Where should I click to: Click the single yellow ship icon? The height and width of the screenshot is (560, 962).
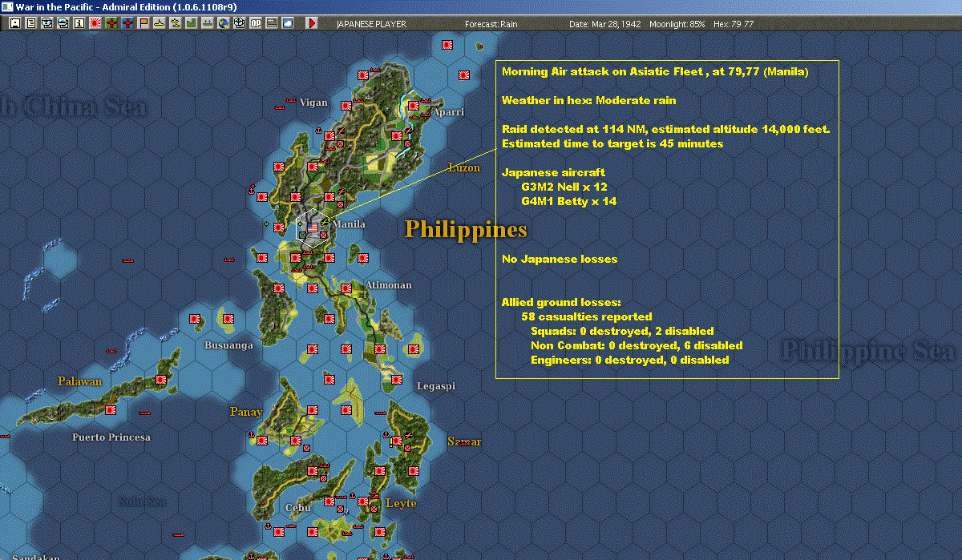[x=160, y=23]
